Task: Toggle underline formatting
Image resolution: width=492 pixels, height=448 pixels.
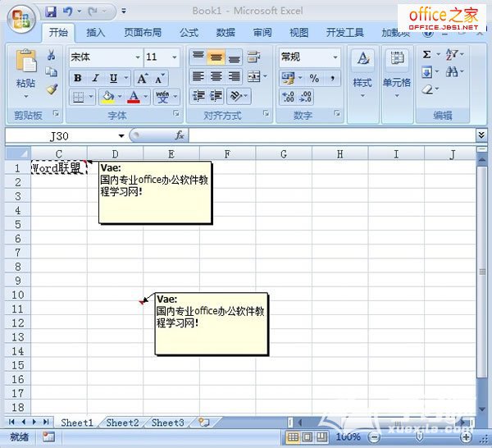Action: click(x=114, y=78)
